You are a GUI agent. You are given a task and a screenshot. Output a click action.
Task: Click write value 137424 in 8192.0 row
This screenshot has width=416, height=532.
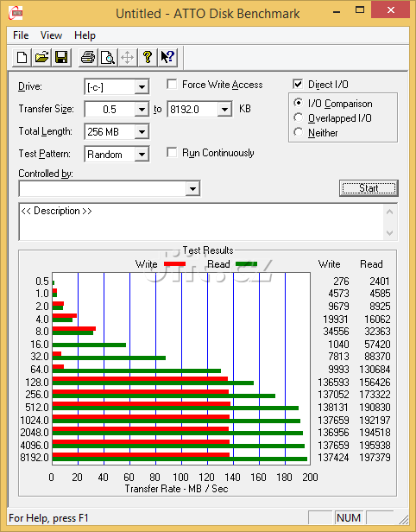(x=333, y=458)
